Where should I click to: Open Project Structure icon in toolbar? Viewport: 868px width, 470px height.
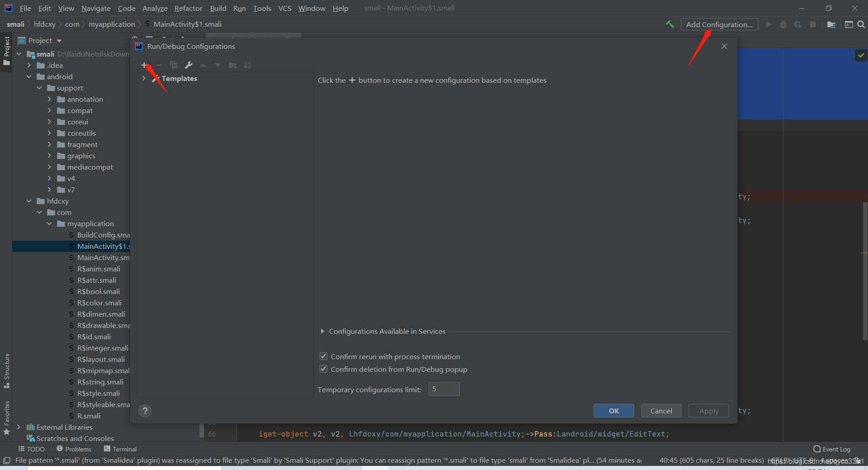831,24
